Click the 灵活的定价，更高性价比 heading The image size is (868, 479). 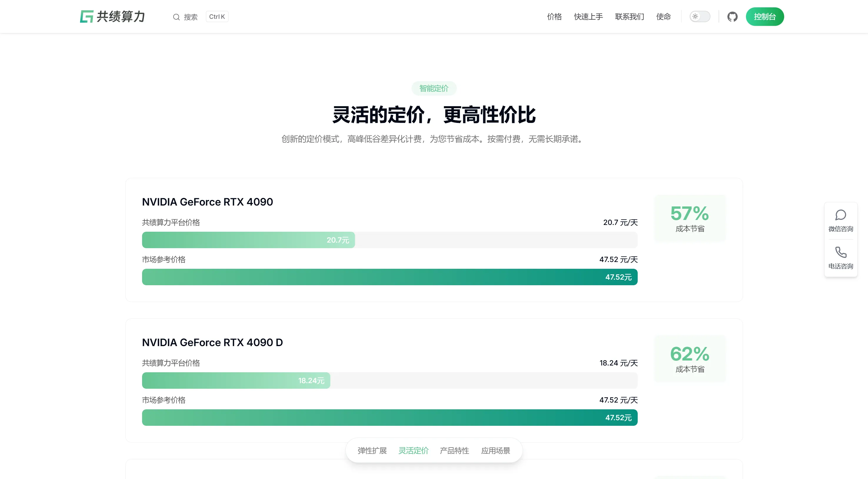point(434,114)
